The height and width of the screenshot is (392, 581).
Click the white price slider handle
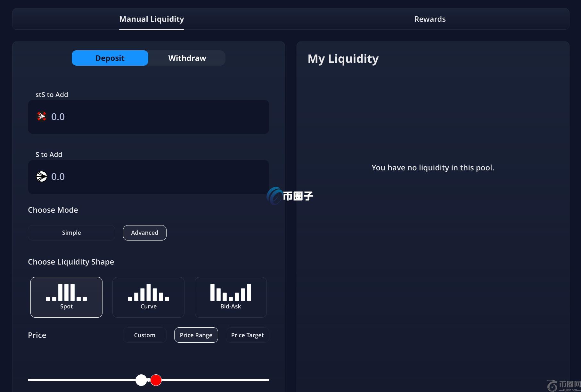(141, 380)
